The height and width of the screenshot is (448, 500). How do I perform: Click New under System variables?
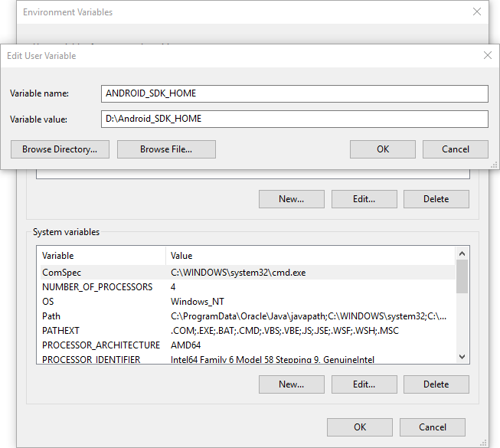tap(292, 384)
